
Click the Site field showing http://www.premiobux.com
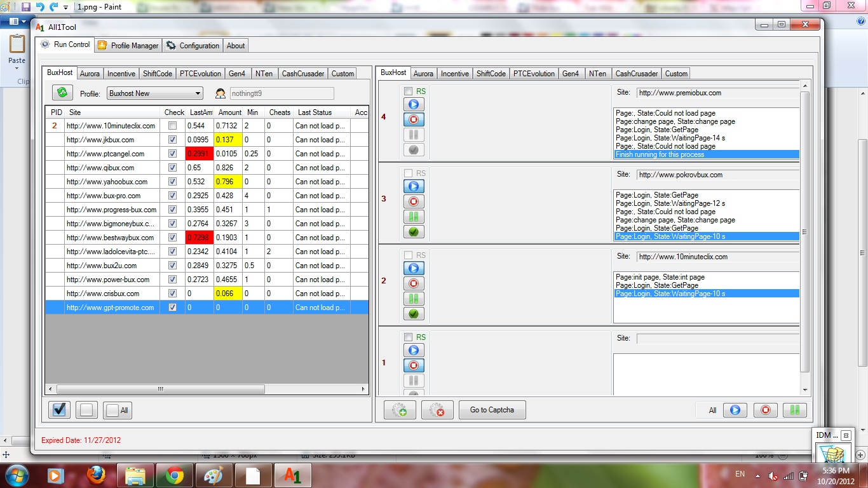(718, 93)
